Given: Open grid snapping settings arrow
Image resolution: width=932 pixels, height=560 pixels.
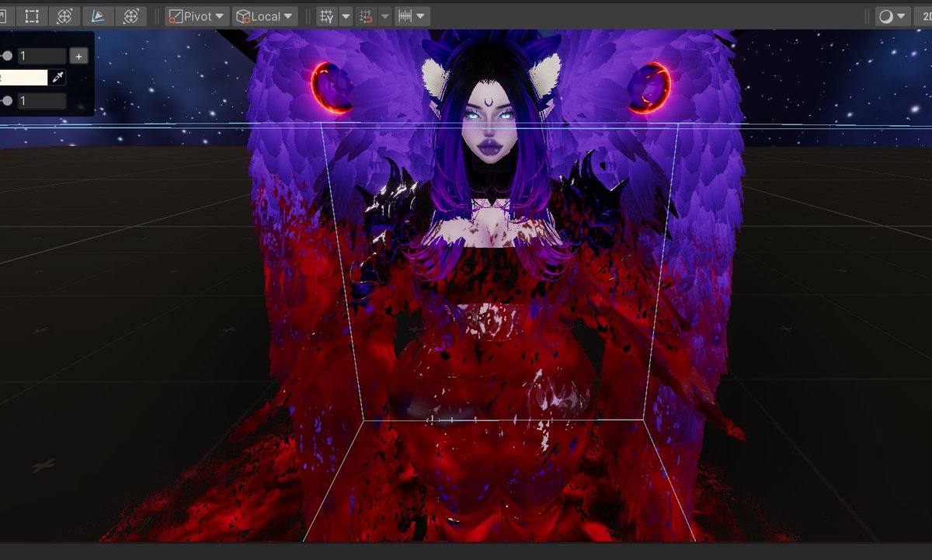Looking at the screenshot, I should tap(384, 16).
